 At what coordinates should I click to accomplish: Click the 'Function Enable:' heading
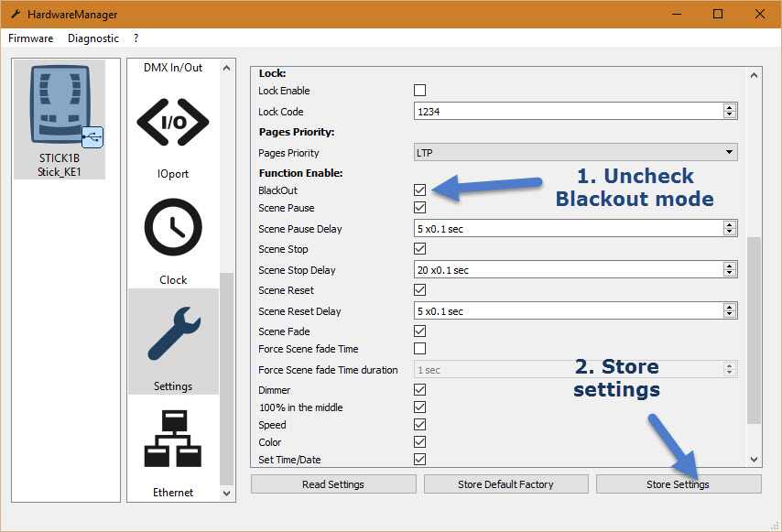click(x=300, y=173)
